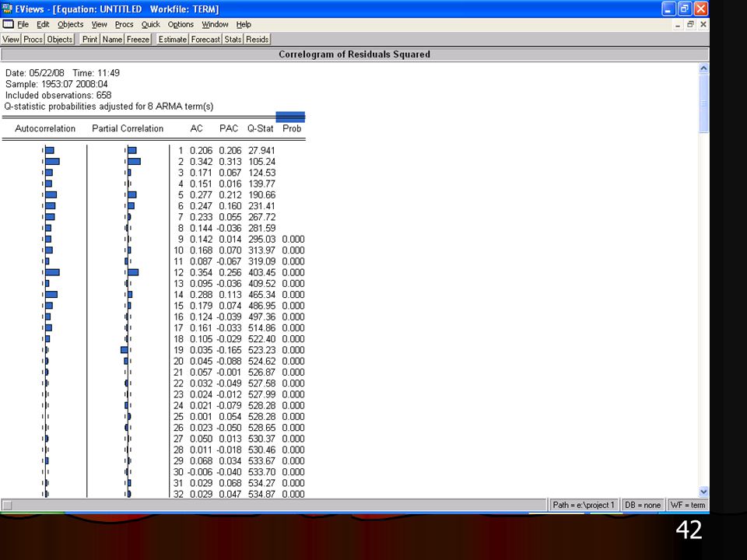Screen dimensions: 747x560
Task: Click the PAC column header
Action: coord(229,128)
